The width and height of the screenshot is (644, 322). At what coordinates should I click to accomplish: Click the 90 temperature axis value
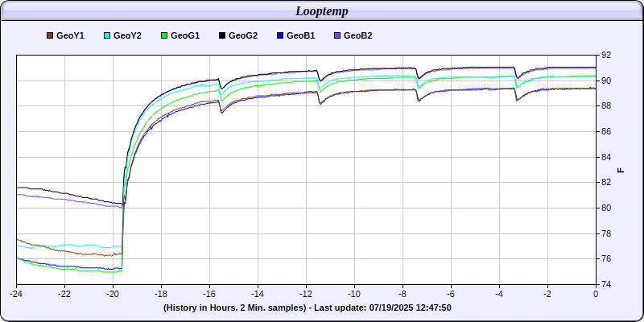pos(605,80)
